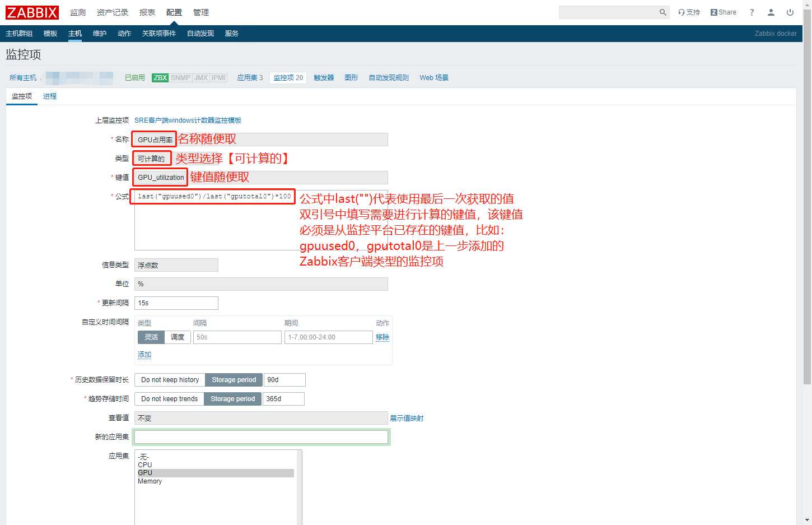Select CPU in the 应用集 list
Screen dimensions: 812x525
coord(216,465)
